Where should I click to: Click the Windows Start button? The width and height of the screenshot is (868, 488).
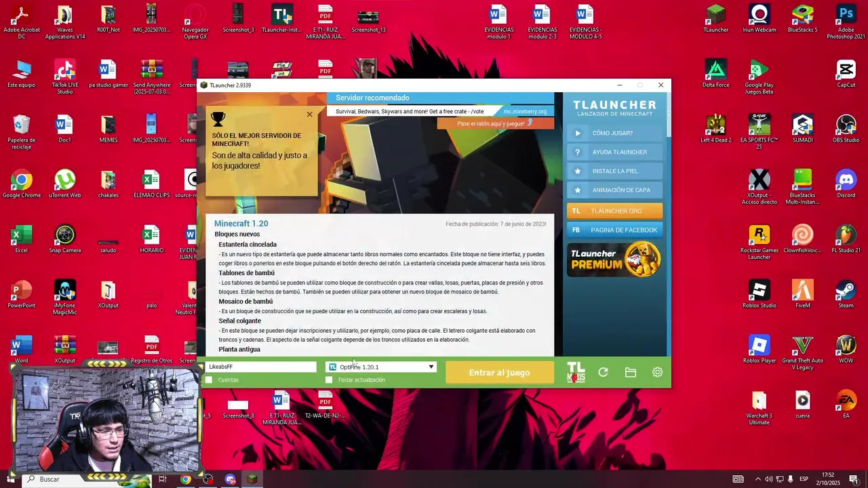coord(10,479)
